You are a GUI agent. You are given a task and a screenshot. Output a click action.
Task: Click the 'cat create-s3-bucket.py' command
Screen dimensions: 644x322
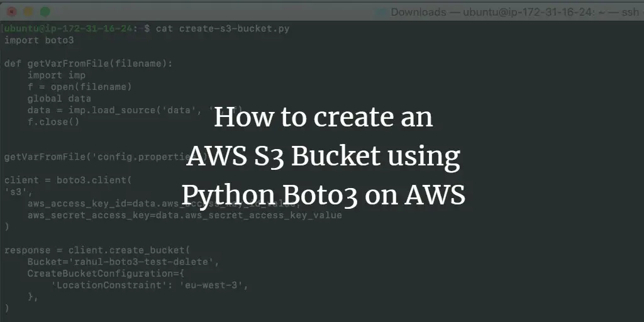tap(223, 29)
